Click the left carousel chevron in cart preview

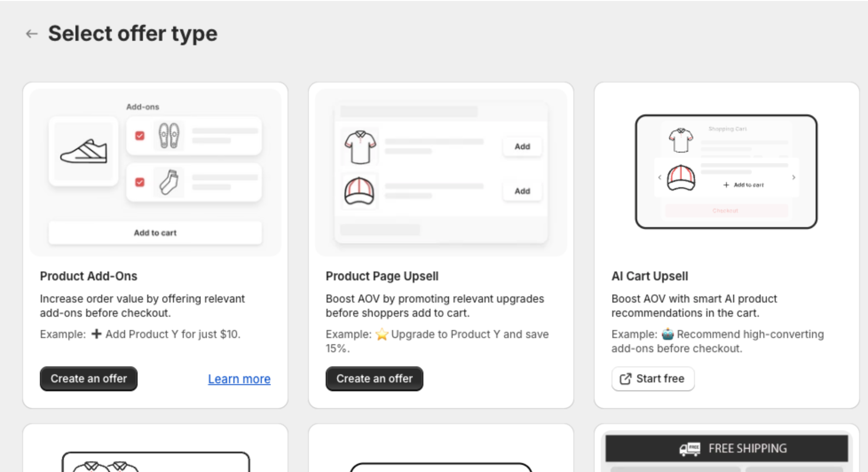click(660, 177)
